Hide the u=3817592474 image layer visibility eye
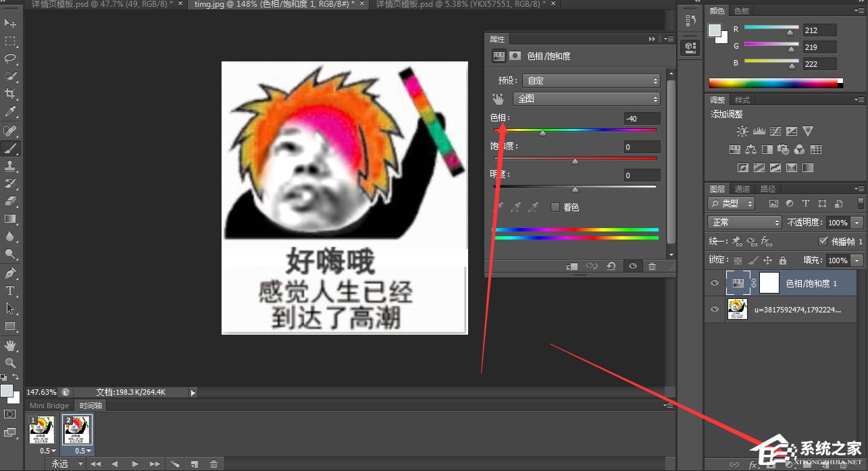This screenshot has width=868, height=471. click(714, 310)
